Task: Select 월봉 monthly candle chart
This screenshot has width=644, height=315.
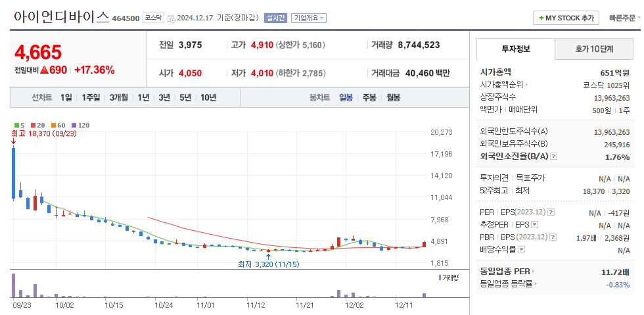Action: (x=394, y=97)
